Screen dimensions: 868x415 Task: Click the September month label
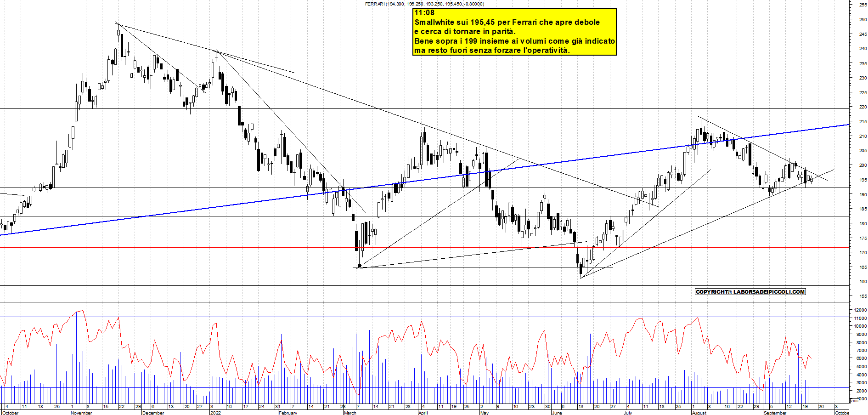(x=775, y=413)
